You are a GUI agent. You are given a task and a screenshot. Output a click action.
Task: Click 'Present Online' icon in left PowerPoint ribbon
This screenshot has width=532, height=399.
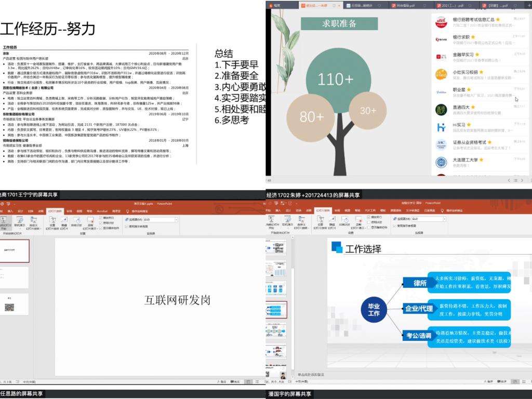[19, 222]
